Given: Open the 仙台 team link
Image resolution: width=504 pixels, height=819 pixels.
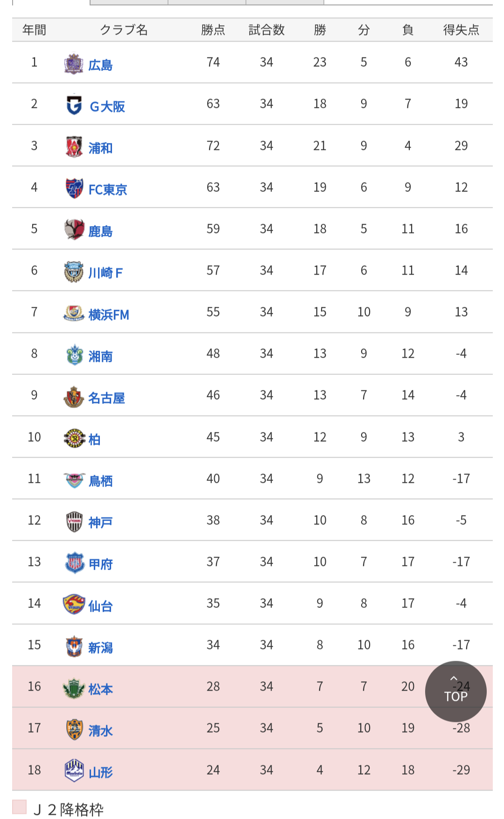Looking at the screenshot, I should (x=100, y=606).
